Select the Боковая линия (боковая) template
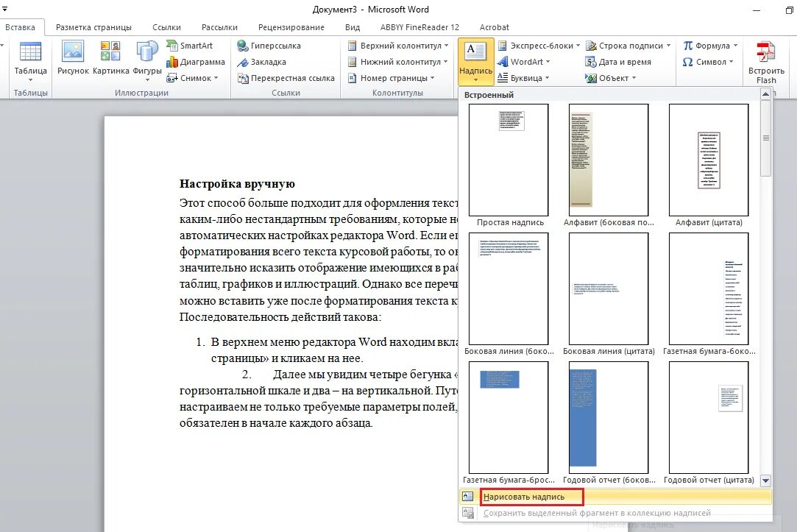This screenshot has height=532, width=797. [509, 294]
